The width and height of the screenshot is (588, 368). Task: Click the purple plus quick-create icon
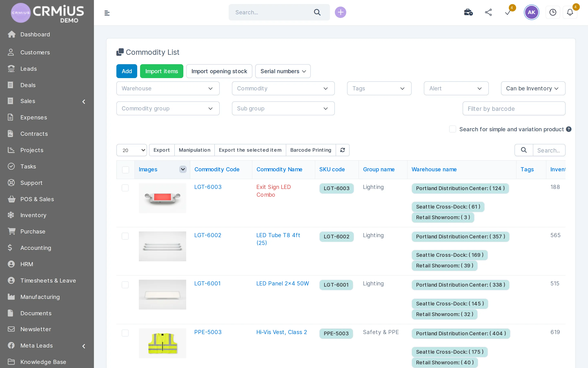pyautogui.click(x=340, y=12)
